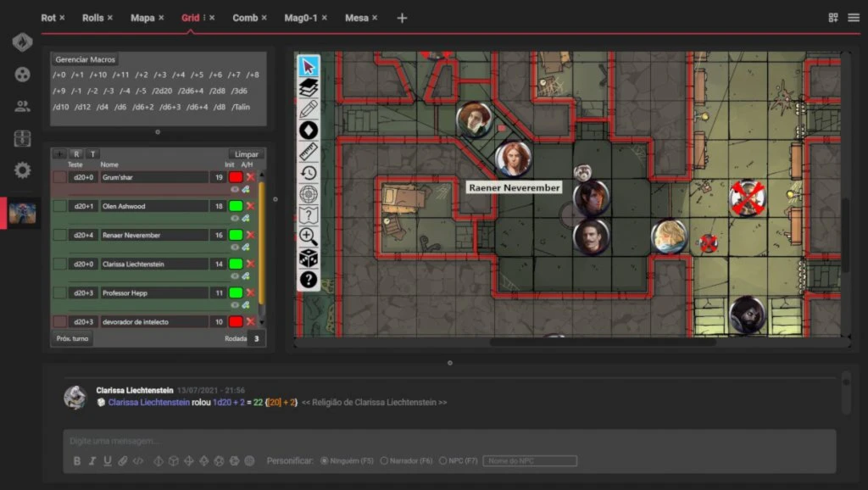The image size is (868, 490).
Task: Click initiative list scroll down arrow
Action: tap(262, 322)
